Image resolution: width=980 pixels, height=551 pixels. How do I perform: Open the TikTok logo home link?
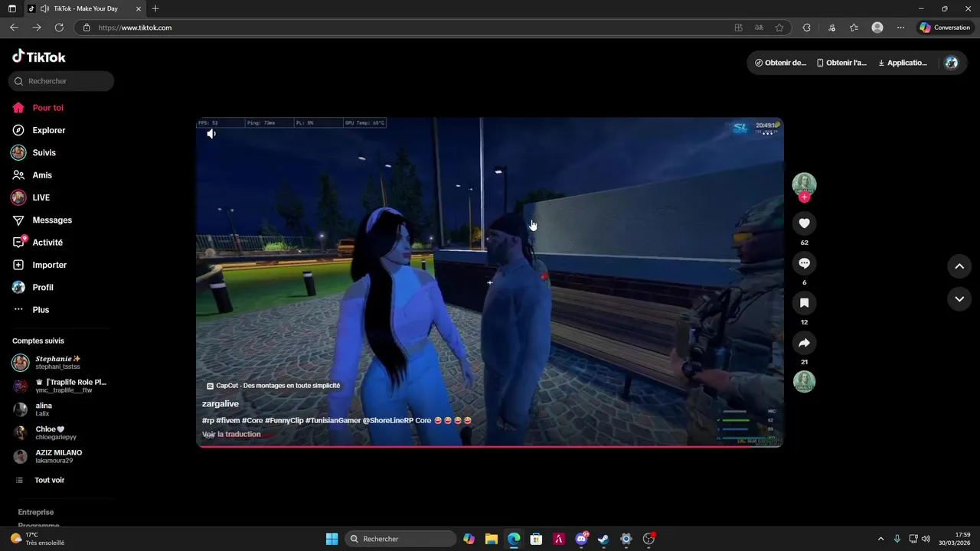39,57
